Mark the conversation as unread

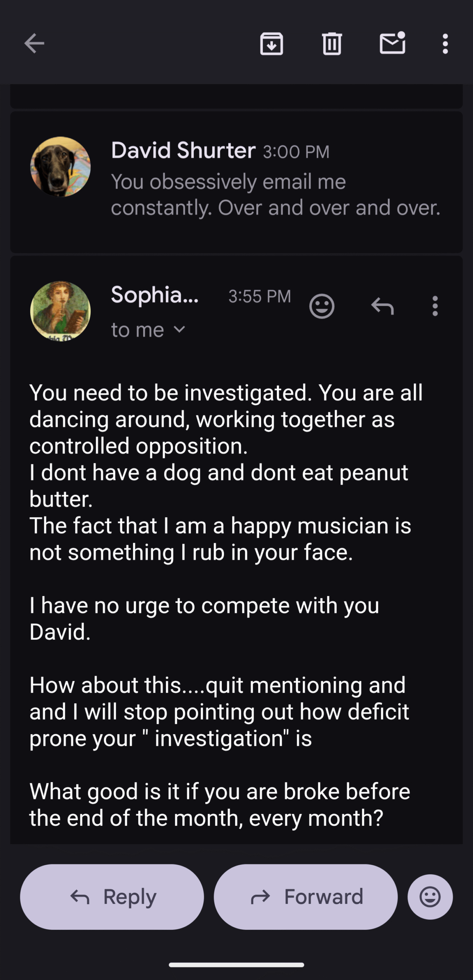(392, 43)
